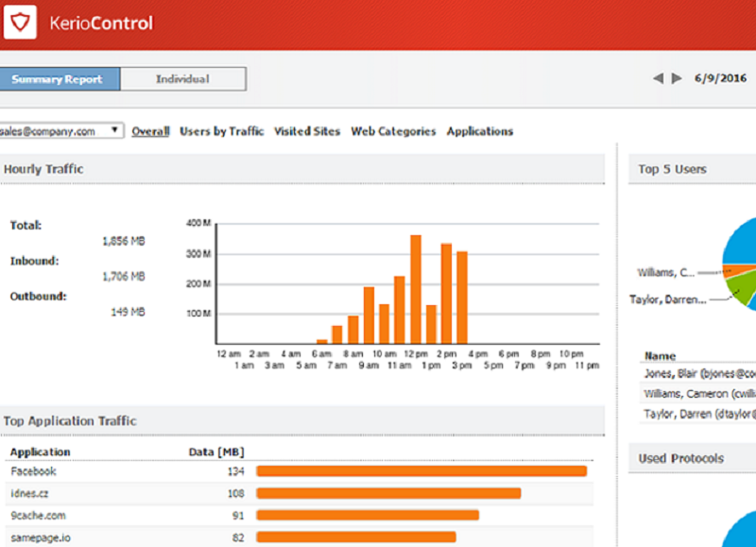
Task: Go to previous date with left arrow
Action: pyautogui.click(x=658, y=78)
